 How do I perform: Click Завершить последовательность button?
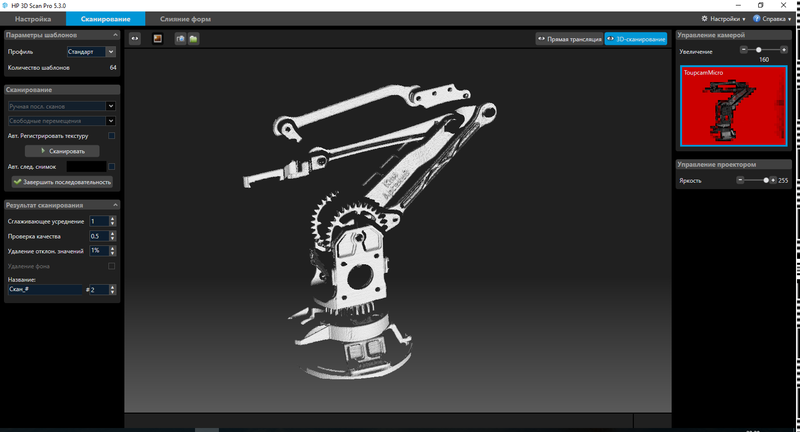point(61,182)
